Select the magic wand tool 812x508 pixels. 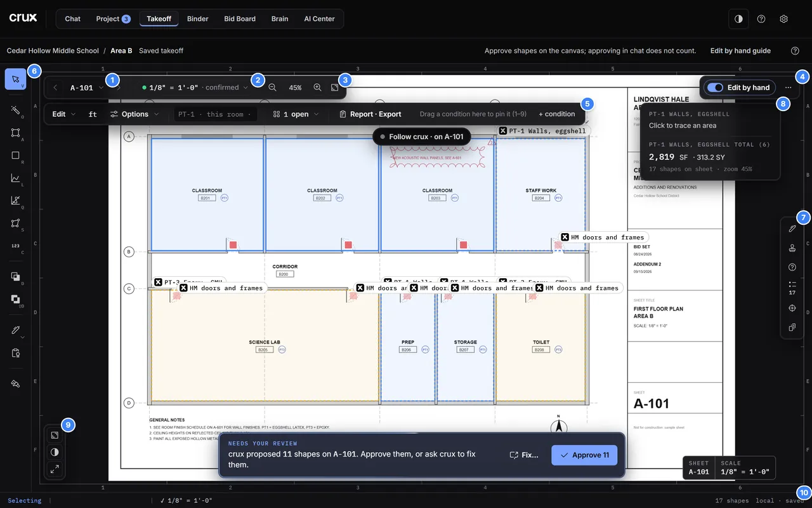[x=15, y=110]
